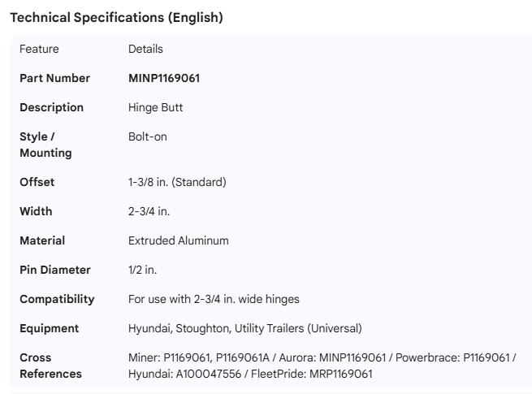Image resolution: width=532 pixels, height=394 pixels.
Task: Select the Style / Mounting row label
Action: click(45, 145)
